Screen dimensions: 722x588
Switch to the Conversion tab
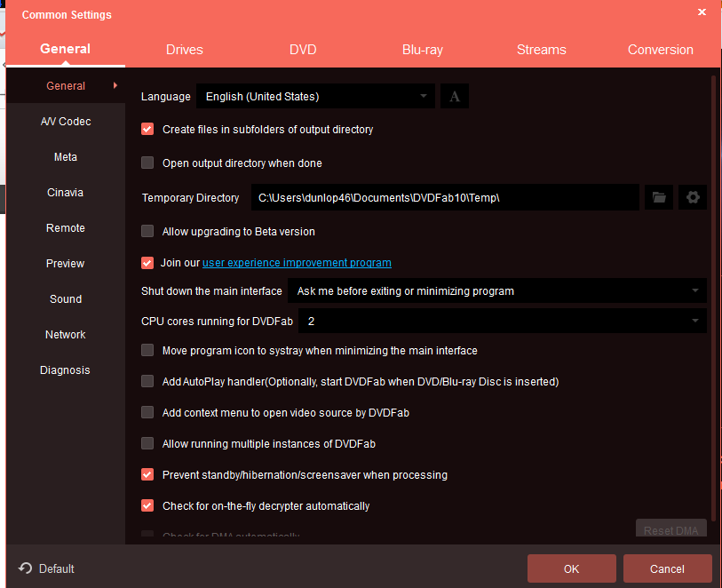pyautogui.click(x=661, y=49)
